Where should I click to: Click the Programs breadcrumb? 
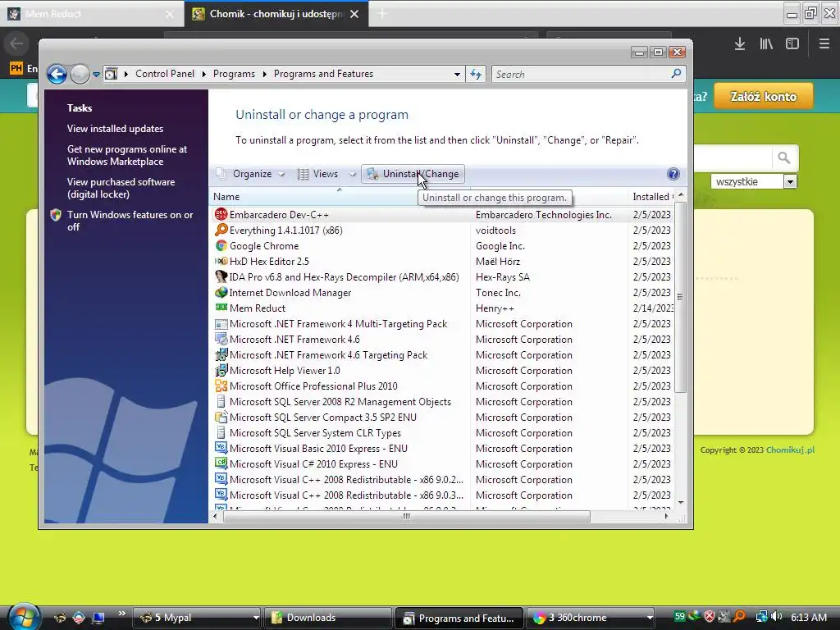[x=234, y=74]
